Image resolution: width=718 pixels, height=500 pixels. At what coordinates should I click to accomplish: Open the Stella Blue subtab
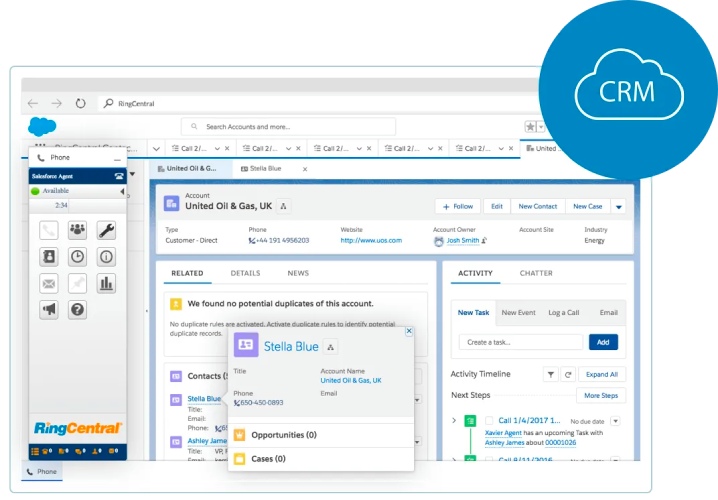click(266, 168)
